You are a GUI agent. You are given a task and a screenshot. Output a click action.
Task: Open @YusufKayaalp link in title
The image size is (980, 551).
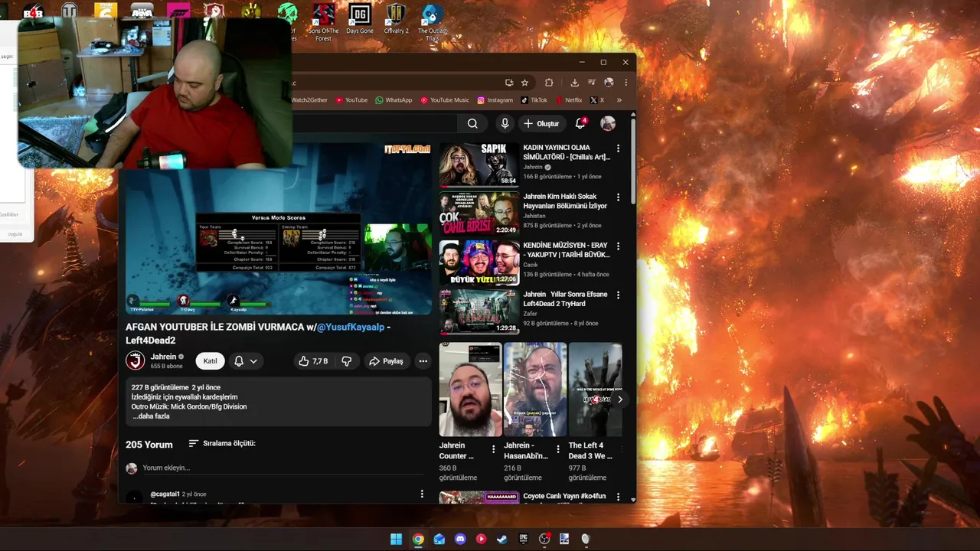coord(351,327)
